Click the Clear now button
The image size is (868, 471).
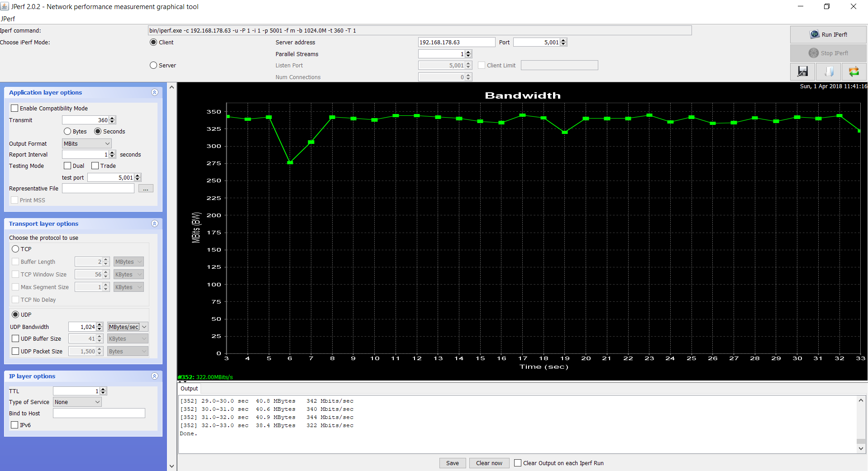coord(489,463)
